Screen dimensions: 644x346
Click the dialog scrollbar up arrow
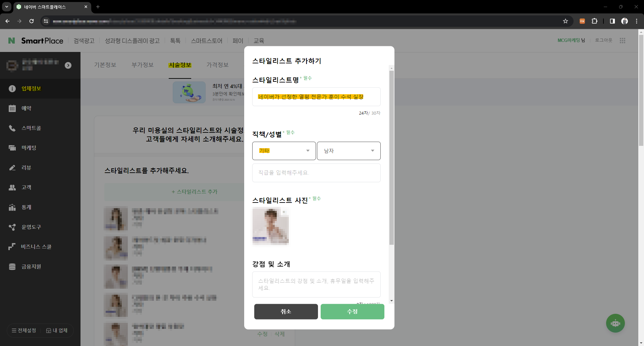[x=391, y=68]
